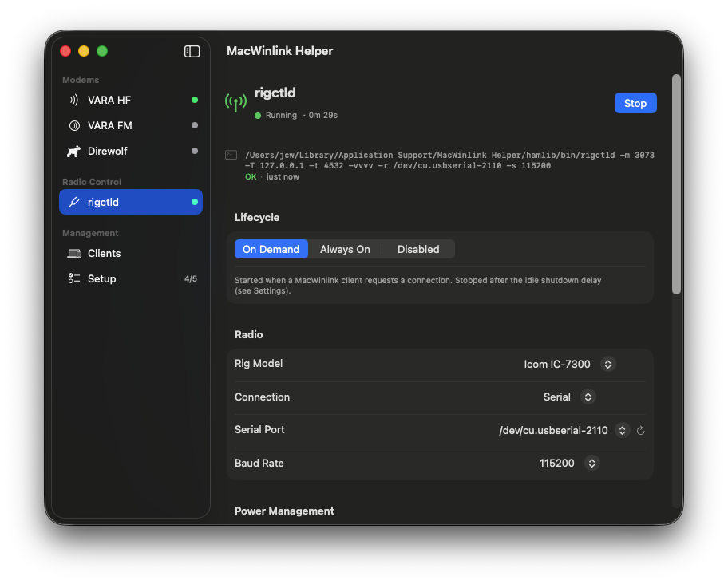728x584 pixels.
Task: Click the Radio section heading
Action: 249,334
